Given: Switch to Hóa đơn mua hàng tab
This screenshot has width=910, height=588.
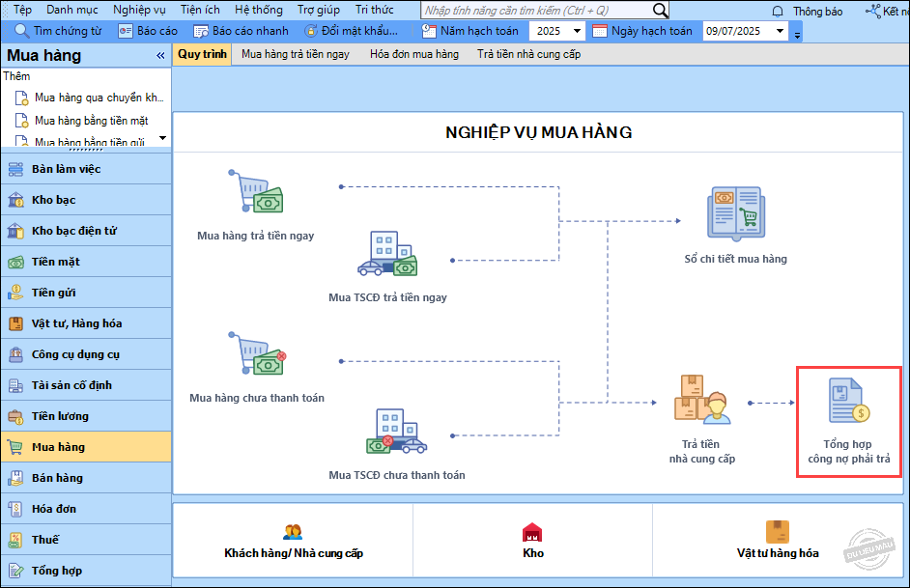Looking at the screenshot, I should pos(414,54).
